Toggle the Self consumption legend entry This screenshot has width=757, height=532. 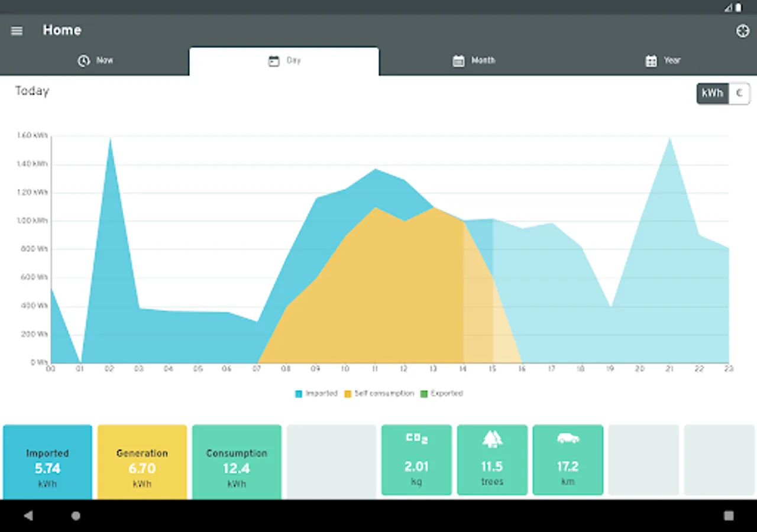coord(379,394)
